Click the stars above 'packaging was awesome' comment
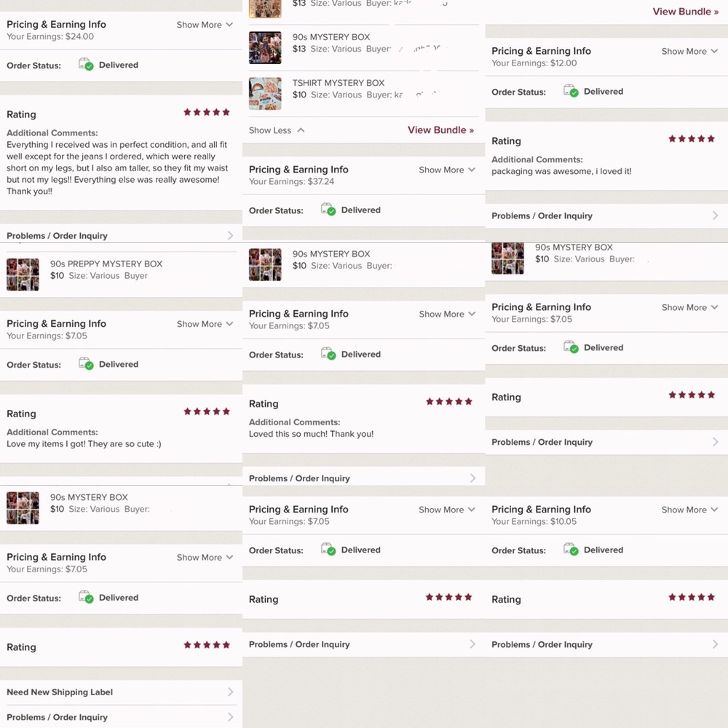The width and height of the screenshot is (728, 728). [x=692, y=138]
